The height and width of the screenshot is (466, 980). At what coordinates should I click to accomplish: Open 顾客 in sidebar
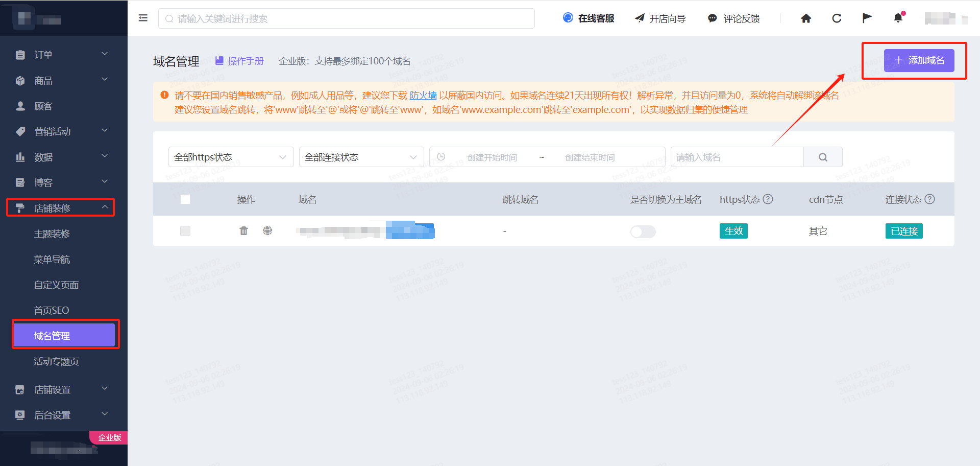(43, 106)
